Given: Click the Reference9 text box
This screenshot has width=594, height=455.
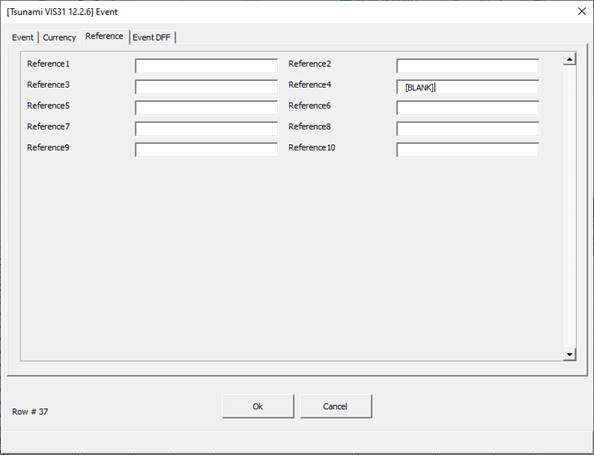Looking at the screenshot, I should click(x=206, y=150).
